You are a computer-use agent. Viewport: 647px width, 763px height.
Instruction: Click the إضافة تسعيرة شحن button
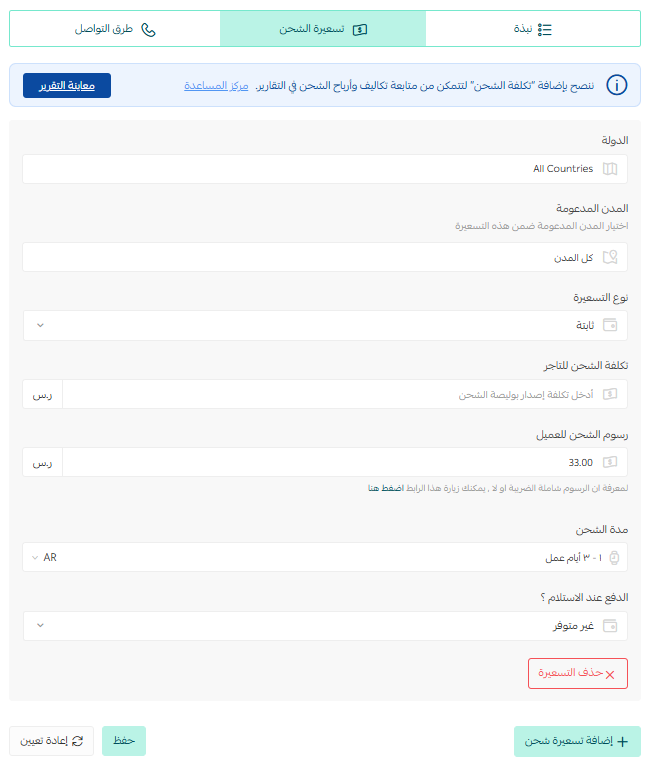(577, 741)
